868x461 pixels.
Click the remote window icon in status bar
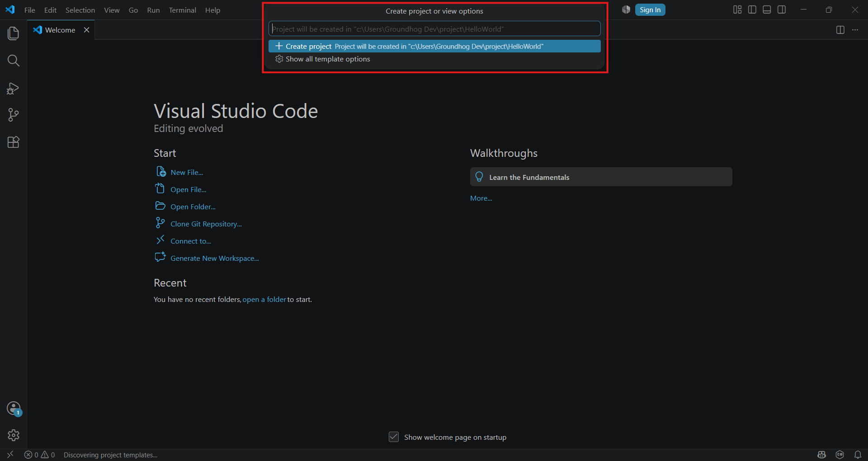[x=10, y=455]
